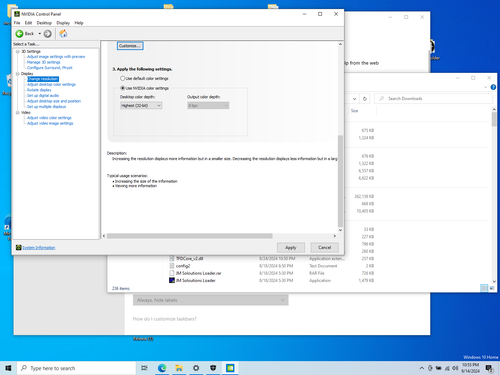The image size is (500, 375).
Task: Open Microsoft Edge from taskbar
Action: (162, 368)
